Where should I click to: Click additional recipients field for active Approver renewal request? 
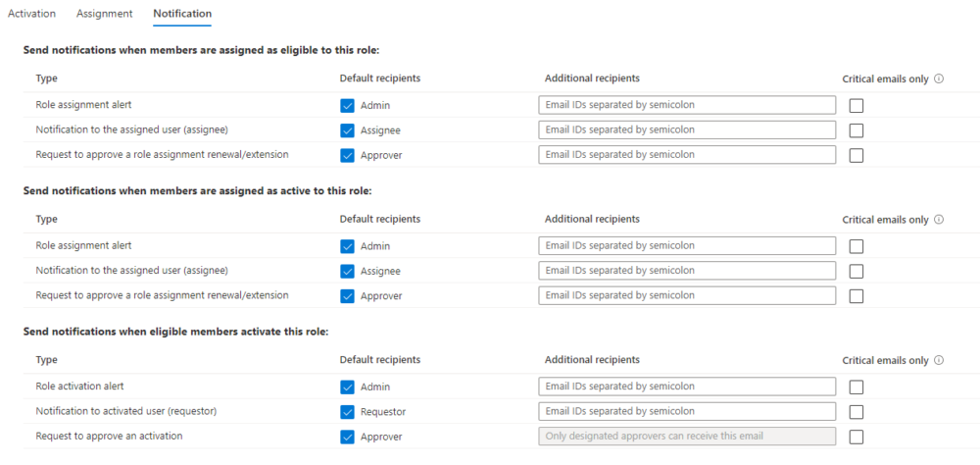point(687,295)
